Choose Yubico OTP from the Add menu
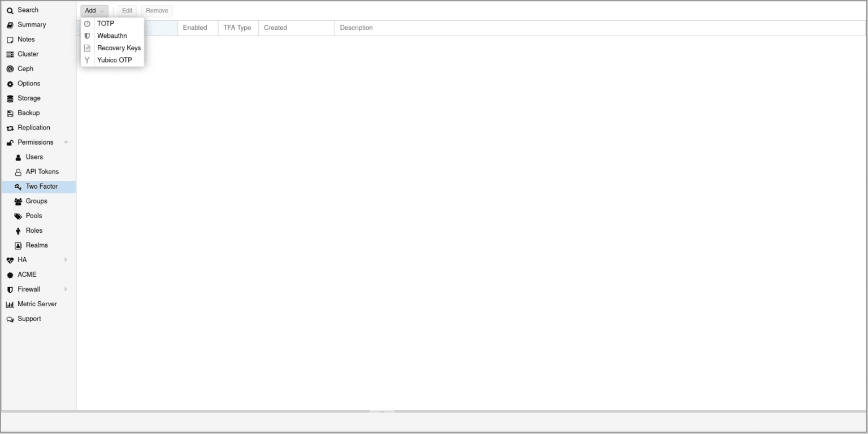 (112, 60)
